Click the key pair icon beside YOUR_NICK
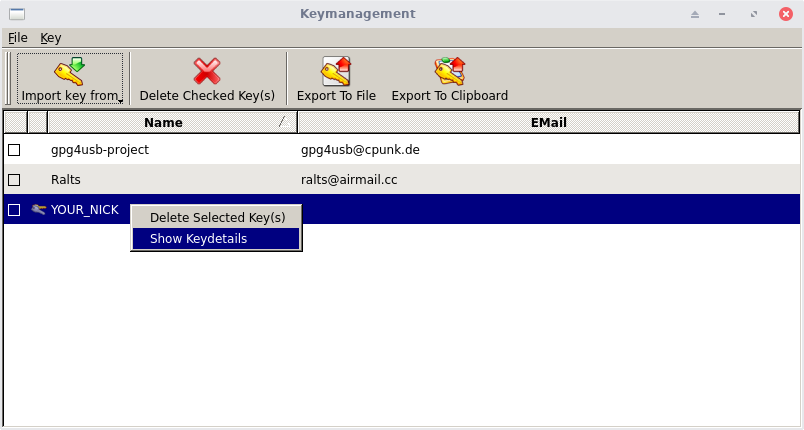This screenshot has width=804, height=430. (x=38, y=209)
